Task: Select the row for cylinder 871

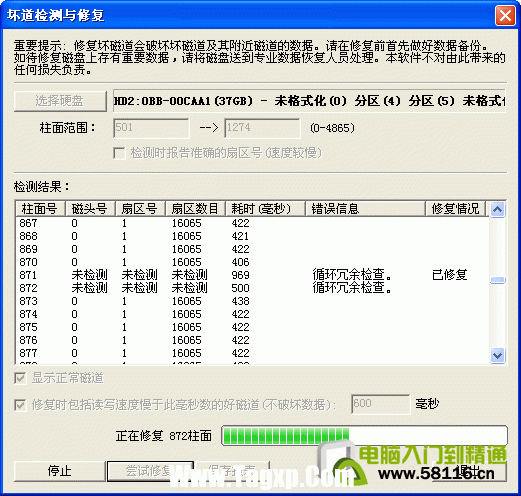Action: click(x=252, y=275)
